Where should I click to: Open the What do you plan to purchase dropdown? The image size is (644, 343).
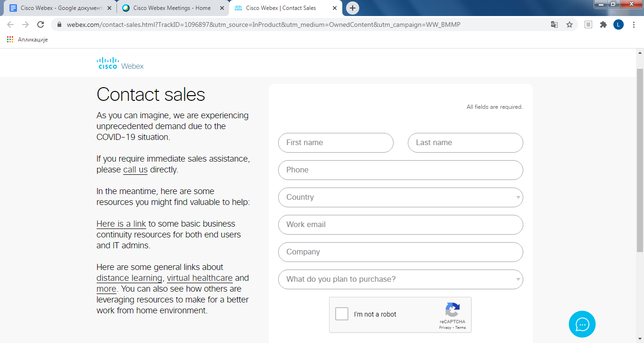(x=401, y=279)
